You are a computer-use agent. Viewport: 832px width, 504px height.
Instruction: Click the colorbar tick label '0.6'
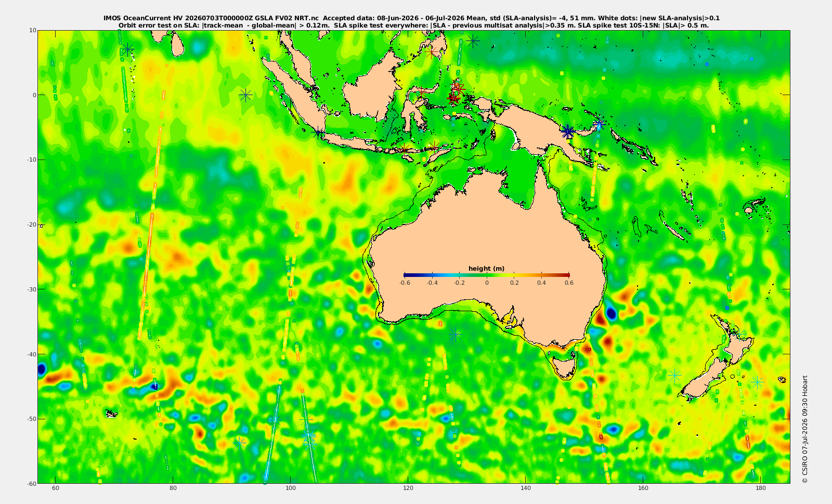pos(569,283)
